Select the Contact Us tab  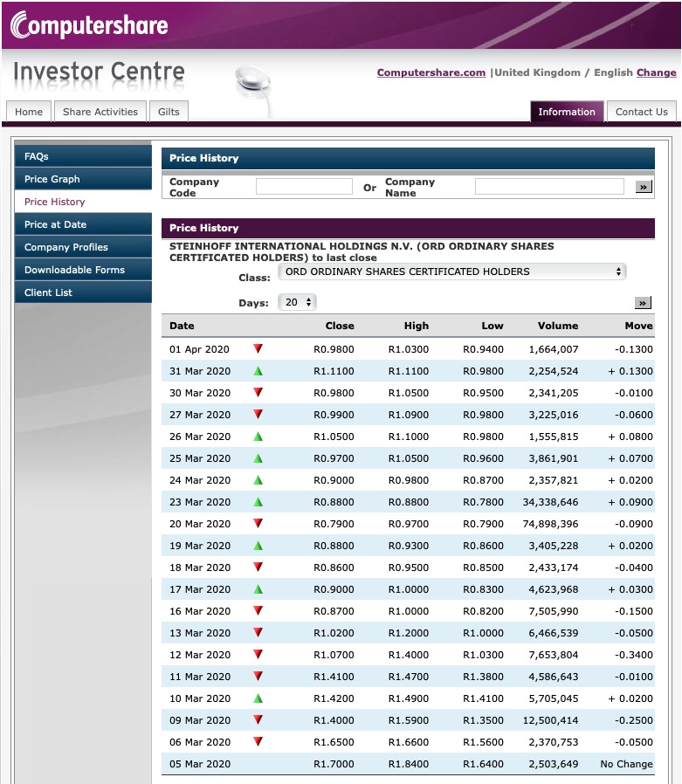pyautogui.click(x=642, y=112)
